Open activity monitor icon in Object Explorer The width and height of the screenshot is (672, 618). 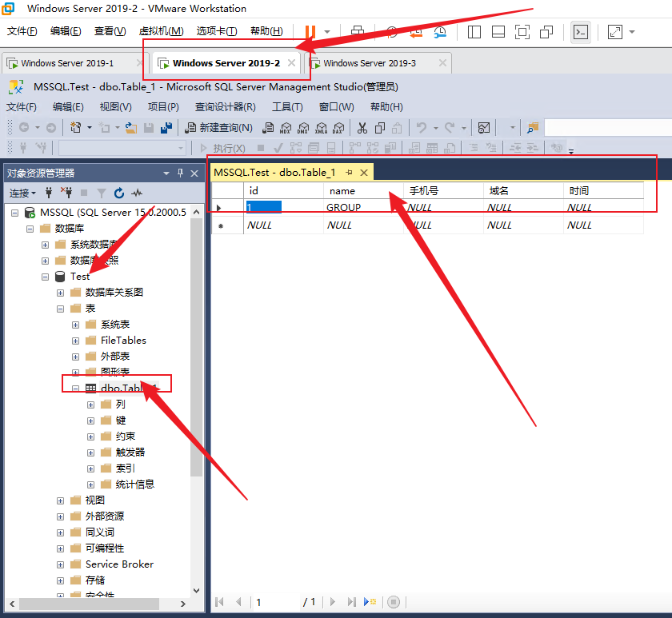pyautogui.click(x=137, y=193)
